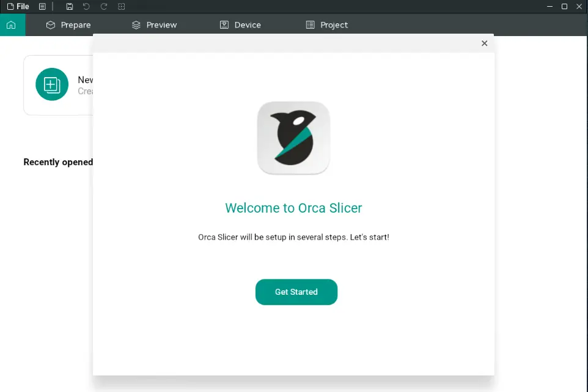The image size is (588, 392).
Task: Click the Welcome to Orca Slicer heading
Action: point(293,208)
